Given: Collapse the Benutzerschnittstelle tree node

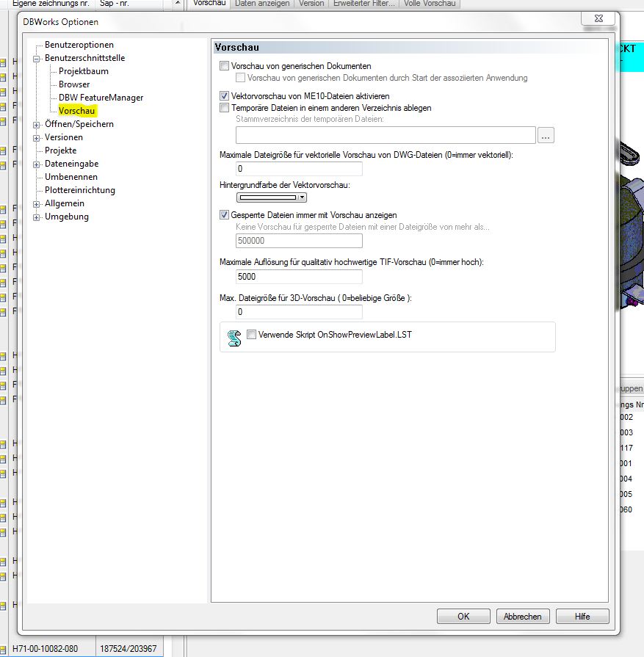Looking at the screenshot, I should point(37,59).
